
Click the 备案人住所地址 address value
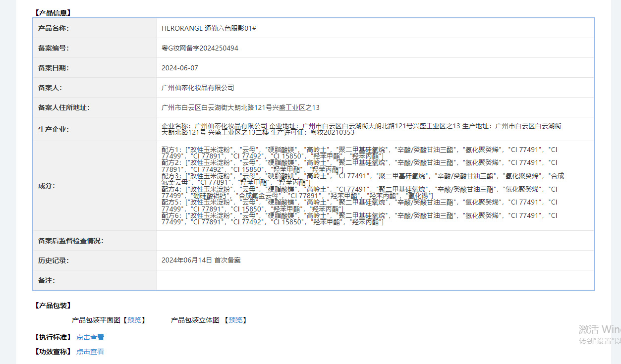coord(240,107)
